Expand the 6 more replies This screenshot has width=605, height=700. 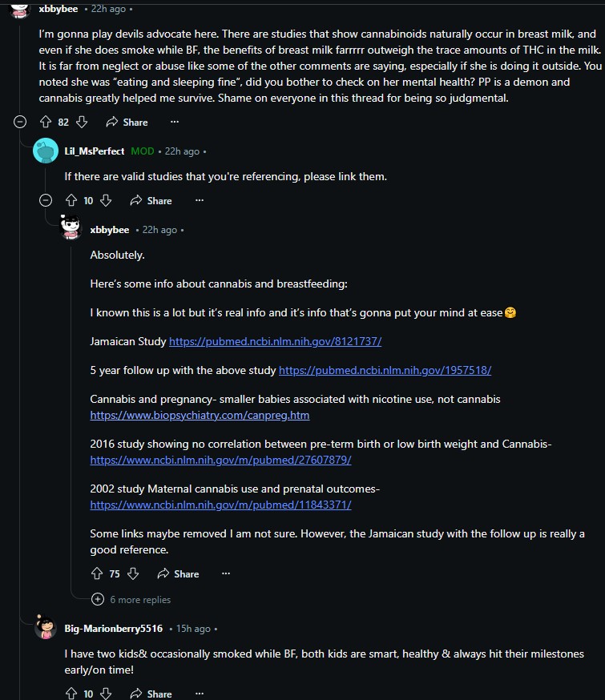click(x=131, y=600)
